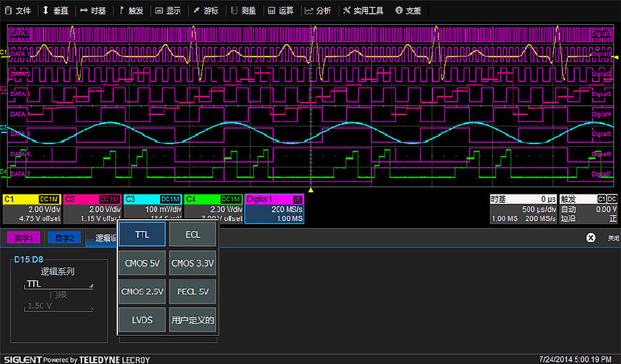Click the 测量 measure menu icon
This screenshot has height=364, width=621.
pos(235,10)
